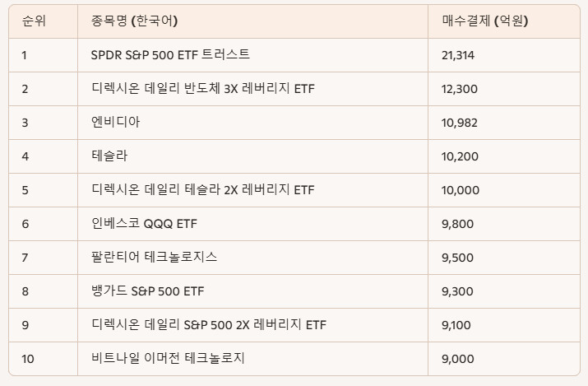Click the 9,800 value cell

pos(504,224)
